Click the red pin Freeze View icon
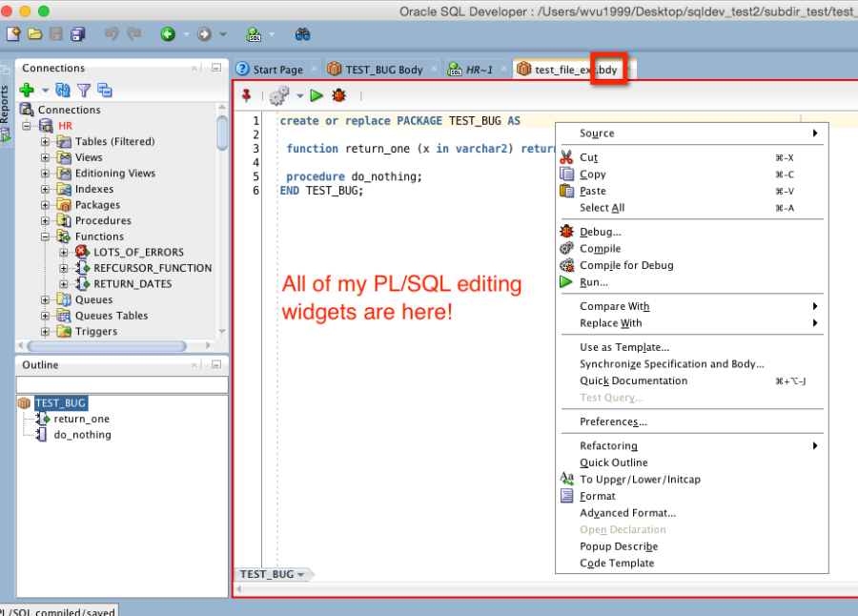The width and height of the screenshot is (858, 616). tap(247, 95)
